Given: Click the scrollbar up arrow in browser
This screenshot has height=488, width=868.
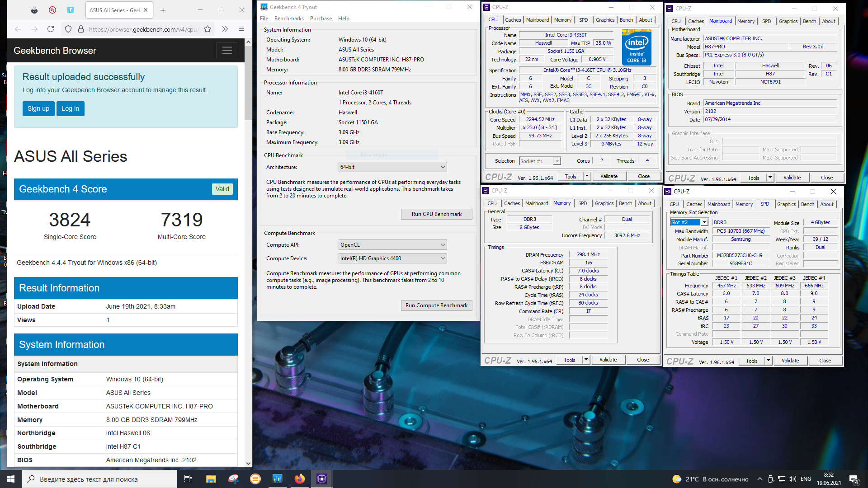Looking at the screenshot, I should (248, 42).
